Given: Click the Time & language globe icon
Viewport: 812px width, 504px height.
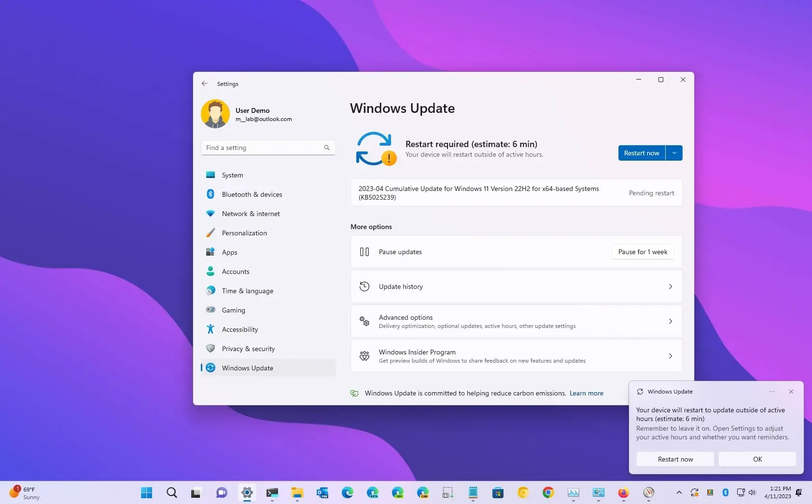Looking at the screenshot, I should [x=210, y=291].
